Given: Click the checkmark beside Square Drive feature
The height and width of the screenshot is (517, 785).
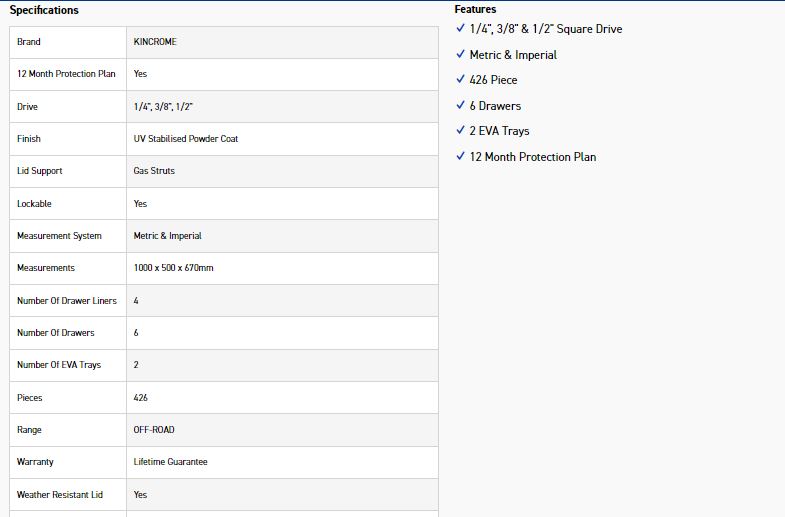Looking at the screenshot, I should coord(460,28).
